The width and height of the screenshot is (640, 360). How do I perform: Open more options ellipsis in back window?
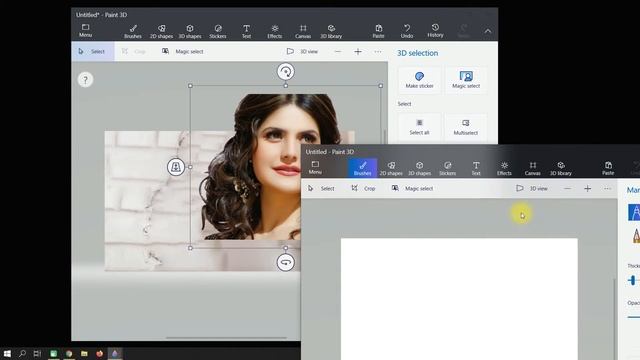click(x=378, y=51)
